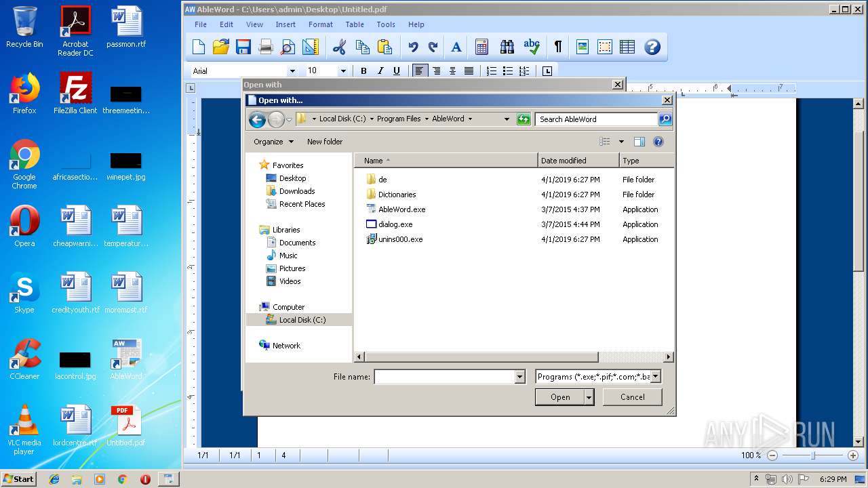Click the Copy toolbar icon
The width and height of the screenshot is (868, 488).
pos(362,47)
